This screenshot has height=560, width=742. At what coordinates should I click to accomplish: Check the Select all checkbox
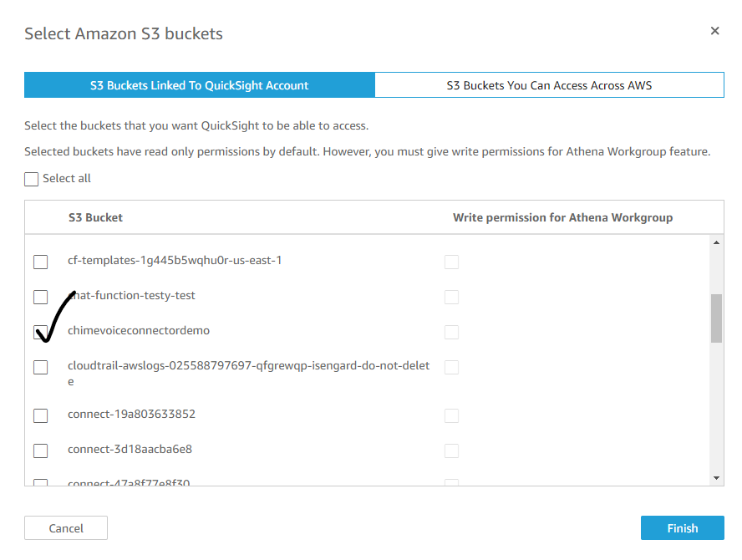point(31,179)
